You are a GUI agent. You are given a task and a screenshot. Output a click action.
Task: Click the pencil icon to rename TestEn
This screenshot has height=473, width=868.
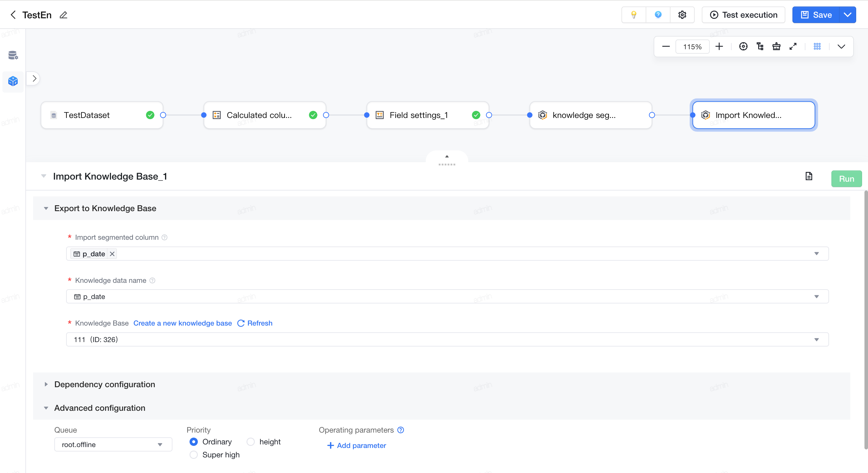tap(63, 15)
